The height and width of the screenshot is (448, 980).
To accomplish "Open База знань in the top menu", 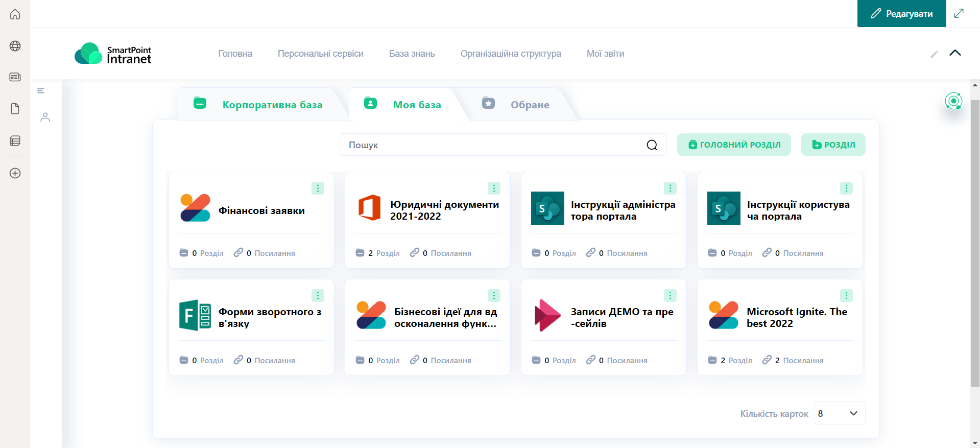I will pyautogui.click(x=412, y=54).
